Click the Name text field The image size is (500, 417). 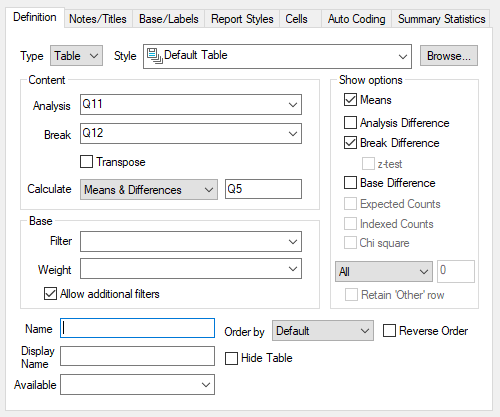[x=137, y=328]
